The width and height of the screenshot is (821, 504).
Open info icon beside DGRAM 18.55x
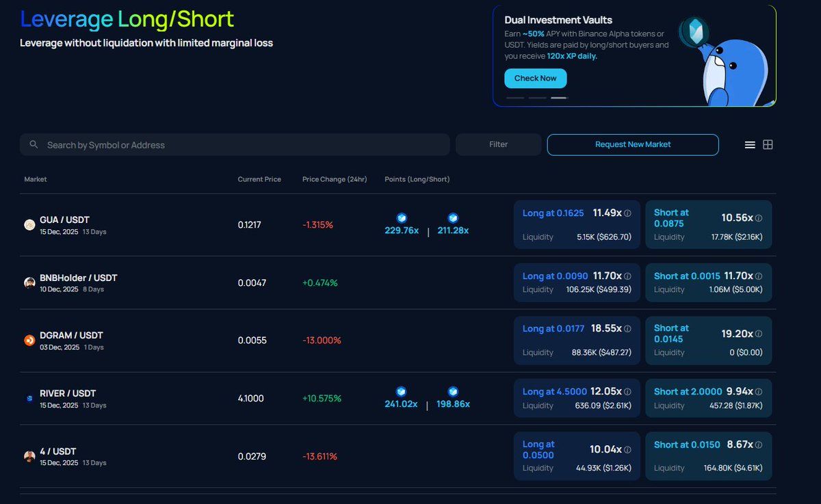[x=628, y=329]
